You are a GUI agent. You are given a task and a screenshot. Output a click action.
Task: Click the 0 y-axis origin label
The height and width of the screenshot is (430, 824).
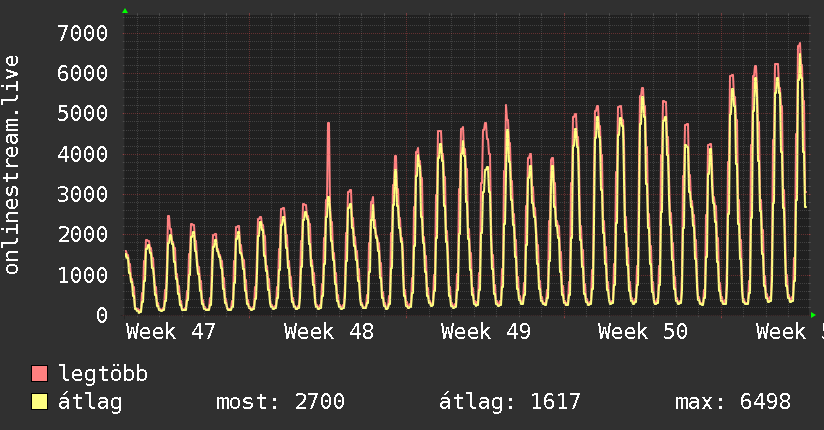click(101, 315)
